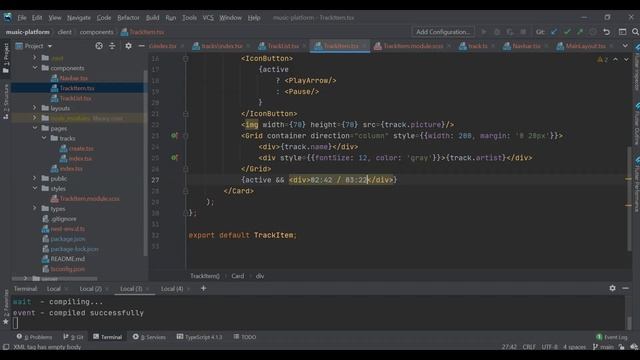
Task: Click the override gutter icon on line 23
Action: 174,136
